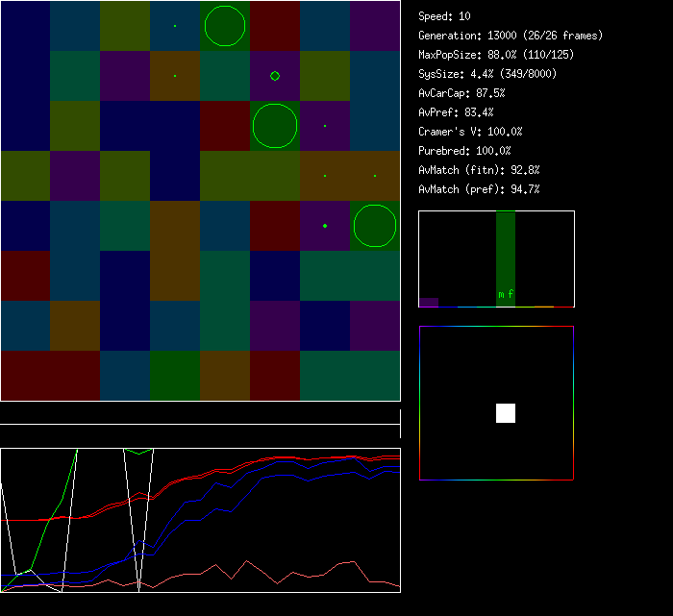Select the rightmost tiny dot in the fourth grid row

pyautogui.click(x=375, y=176)
